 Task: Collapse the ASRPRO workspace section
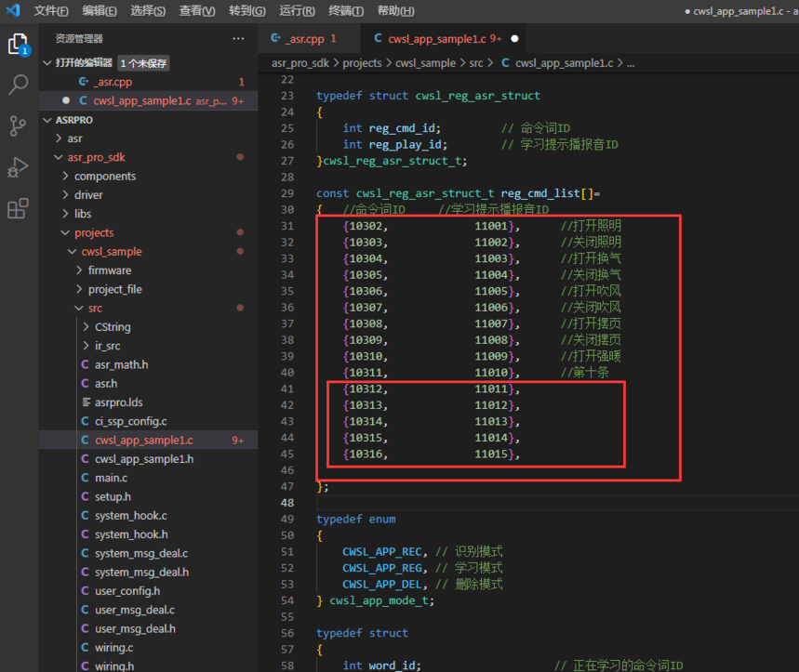[x=47, y=120]
